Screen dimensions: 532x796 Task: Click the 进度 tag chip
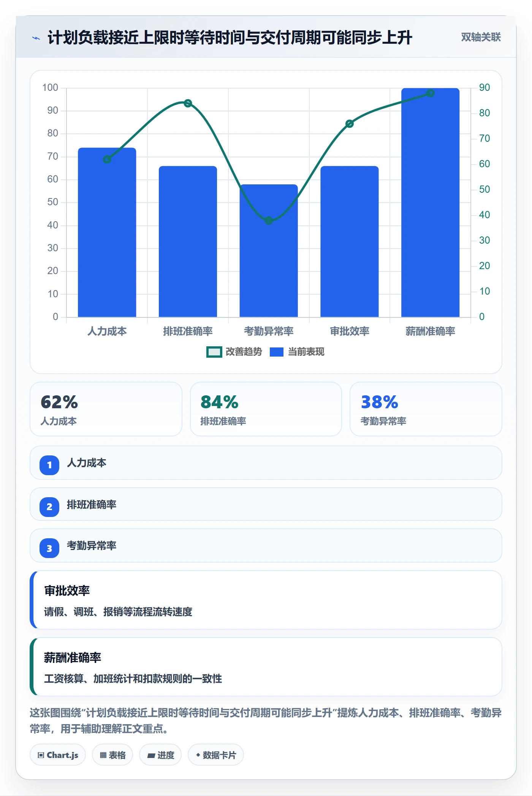[160, 755]
